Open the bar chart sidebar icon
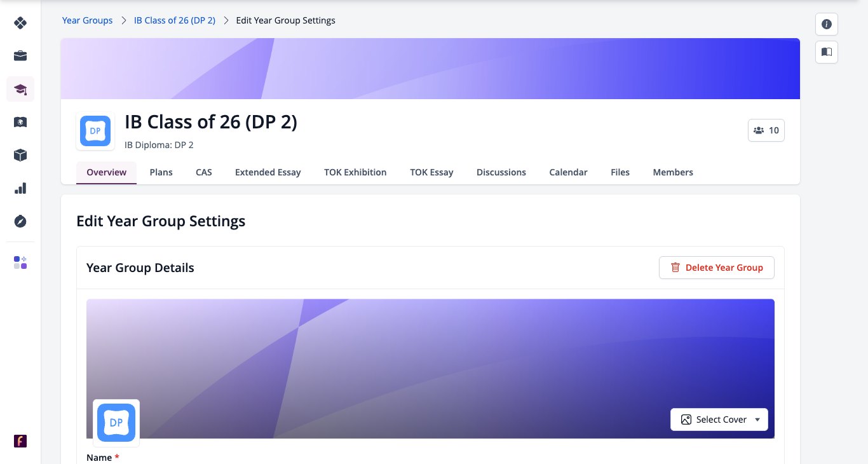Image resolution: width=868 pixels, height=464 pixels. 20,188
